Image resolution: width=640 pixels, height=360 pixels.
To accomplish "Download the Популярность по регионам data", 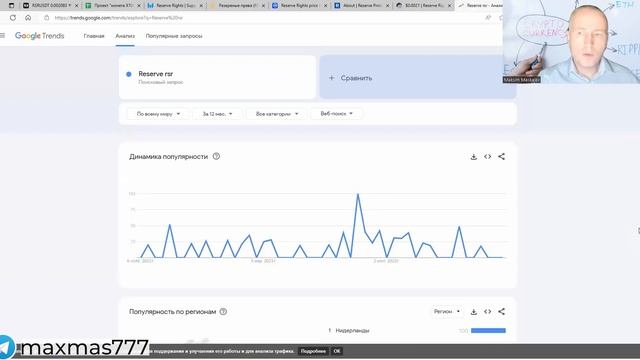I will [473, 312].
